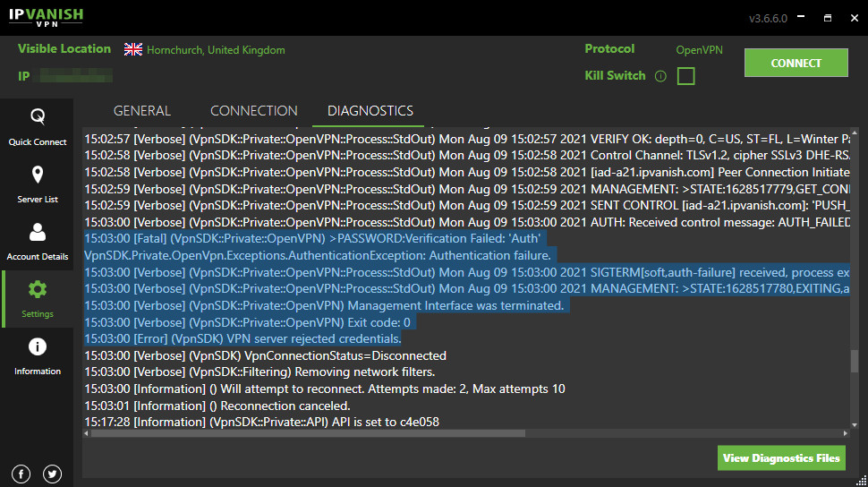Click the OpenVPN protocol value
868x487 pixels.
point(699,50)
